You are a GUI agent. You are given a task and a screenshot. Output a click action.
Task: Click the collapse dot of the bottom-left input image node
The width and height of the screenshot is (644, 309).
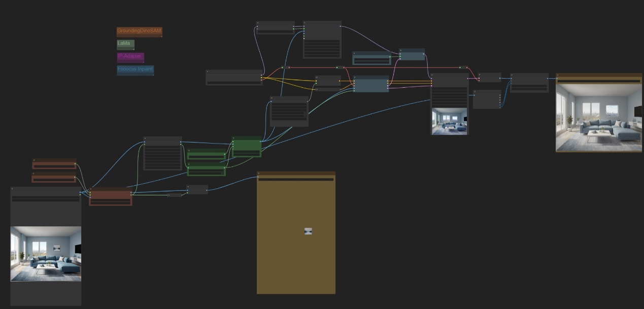coord(13,189)
